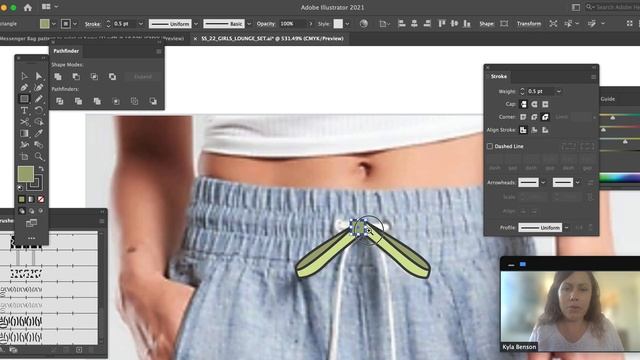Select the Curvature tool
640x360 pixels.
(x=39, y=87)
